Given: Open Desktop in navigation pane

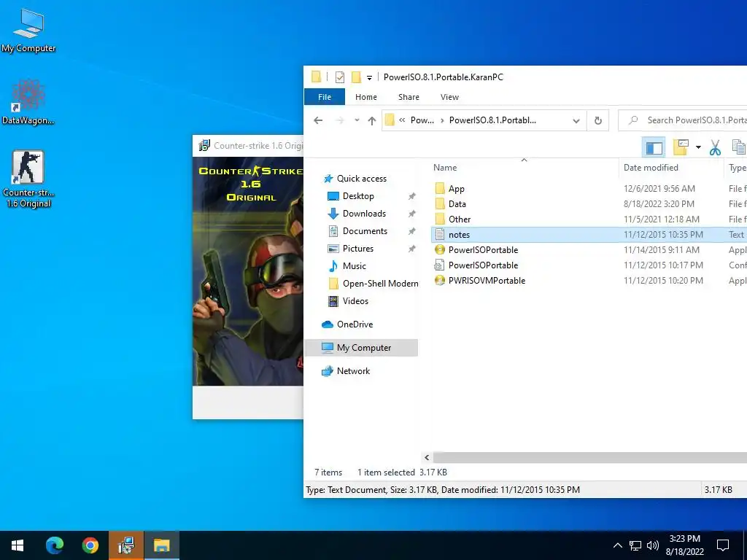Looking at the screenshot, I should [358, 196].
